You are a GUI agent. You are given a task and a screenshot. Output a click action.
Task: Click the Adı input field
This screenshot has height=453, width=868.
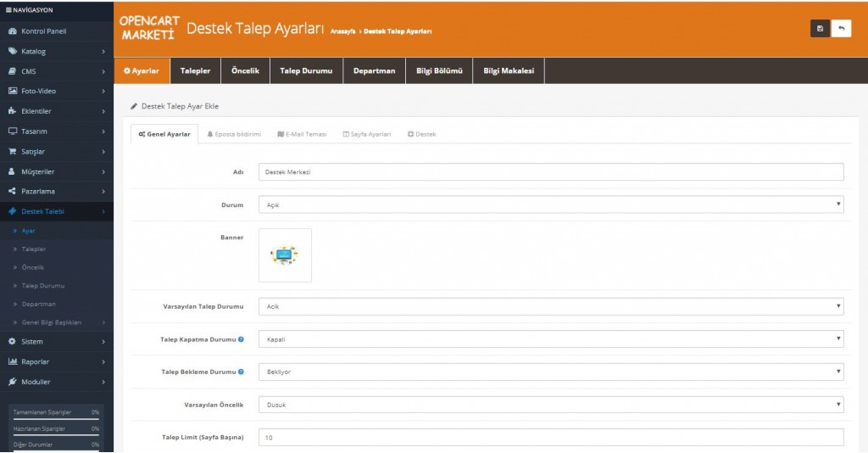coord(551,172)
